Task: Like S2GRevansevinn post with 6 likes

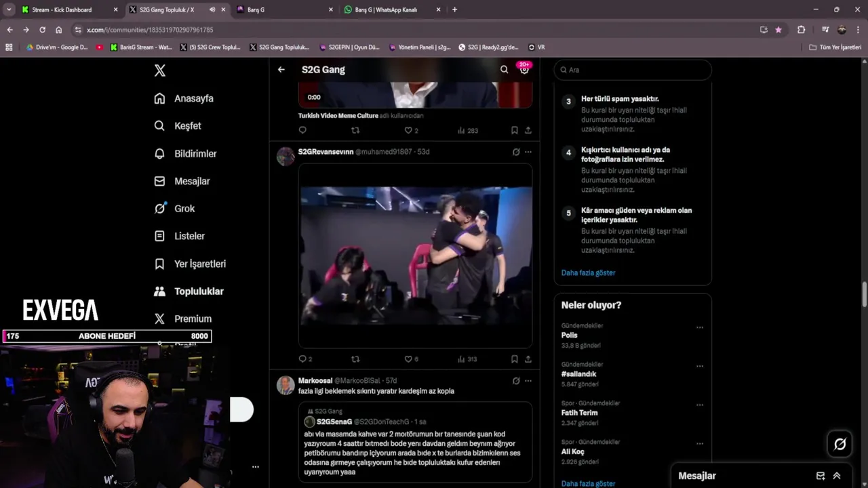Action: 411,359
